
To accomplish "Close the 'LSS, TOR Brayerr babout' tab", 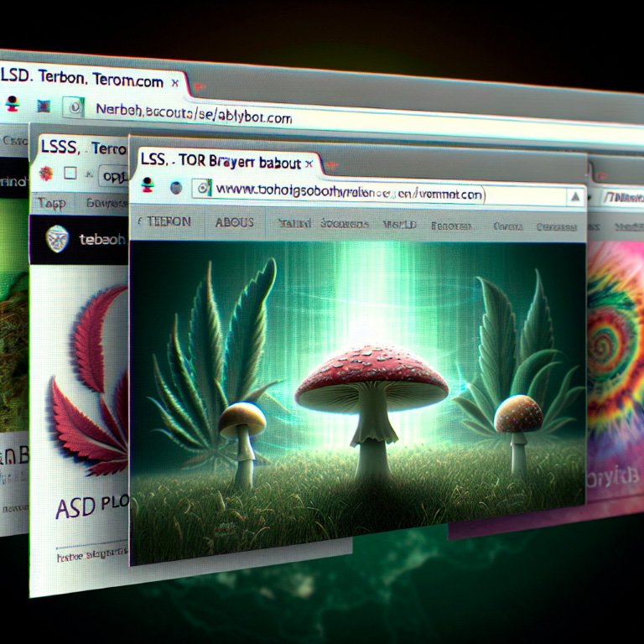I will coord(309,162).
